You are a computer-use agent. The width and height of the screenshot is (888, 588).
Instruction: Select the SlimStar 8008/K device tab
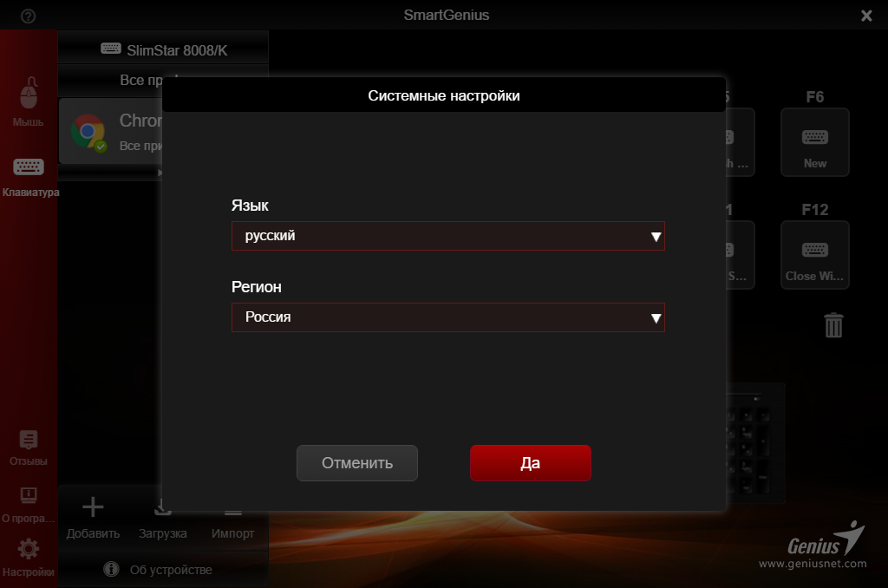[x=163, y=49]
